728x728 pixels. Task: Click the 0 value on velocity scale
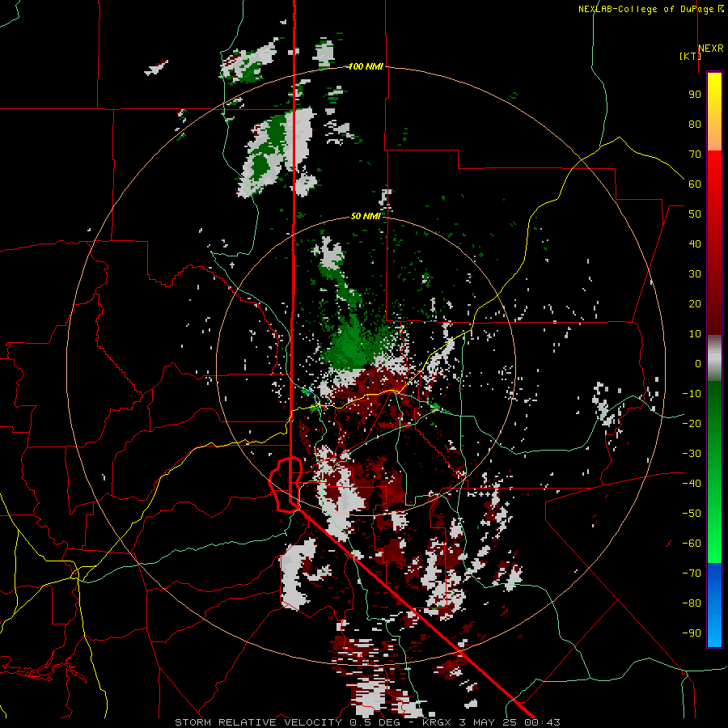point(698,363)
